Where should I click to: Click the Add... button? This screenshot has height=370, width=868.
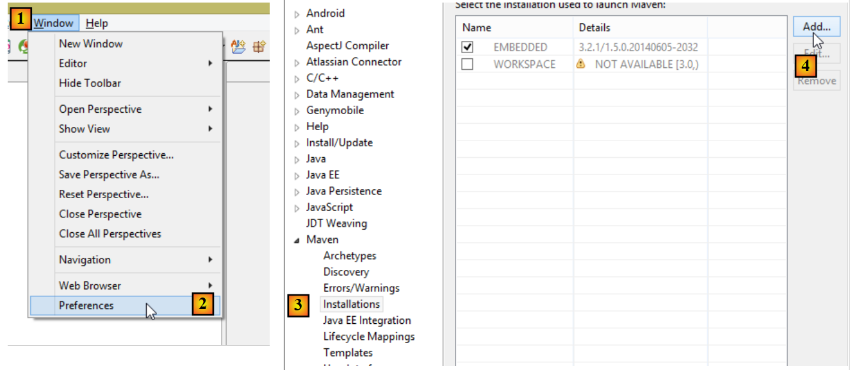click(816, 27)
